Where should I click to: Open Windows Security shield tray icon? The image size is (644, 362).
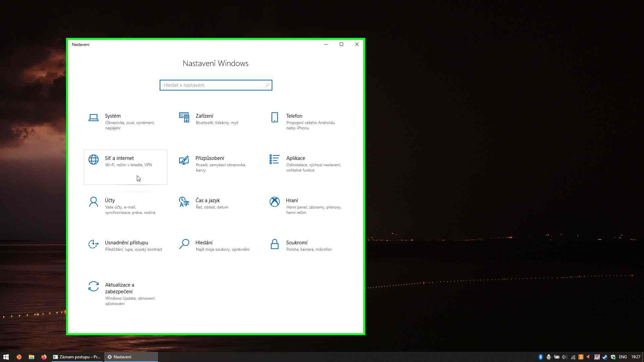pyautogui.click(x=613, y=357)
